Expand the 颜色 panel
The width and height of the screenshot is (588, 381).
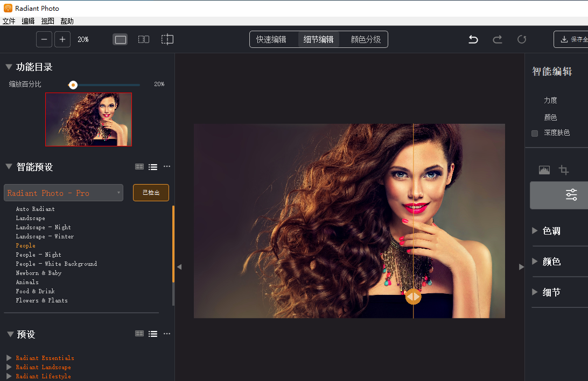[535, 262]
